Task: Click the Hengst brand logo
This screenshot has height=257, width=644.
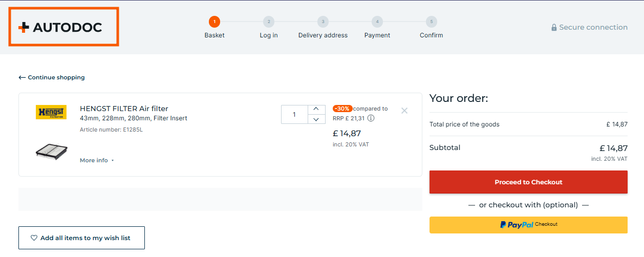Action: click(x=51, y=112)
